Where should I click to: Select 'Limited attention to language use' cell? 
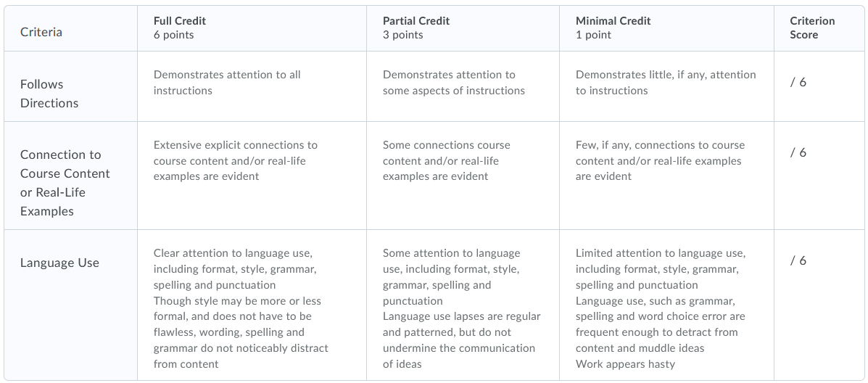pos(661,308)
